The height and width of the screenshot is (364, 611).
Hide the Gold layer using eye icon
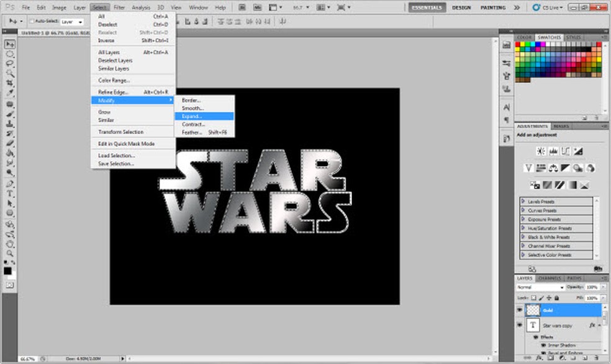coord(520,310)
